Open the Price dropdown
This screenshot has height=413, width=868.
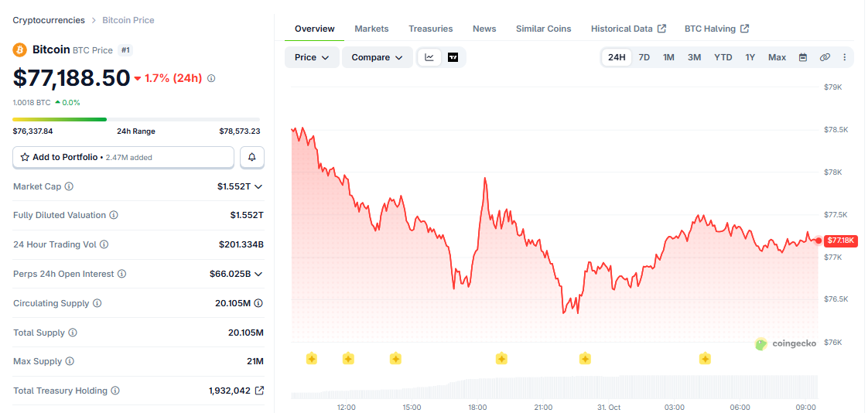(313, 57)
